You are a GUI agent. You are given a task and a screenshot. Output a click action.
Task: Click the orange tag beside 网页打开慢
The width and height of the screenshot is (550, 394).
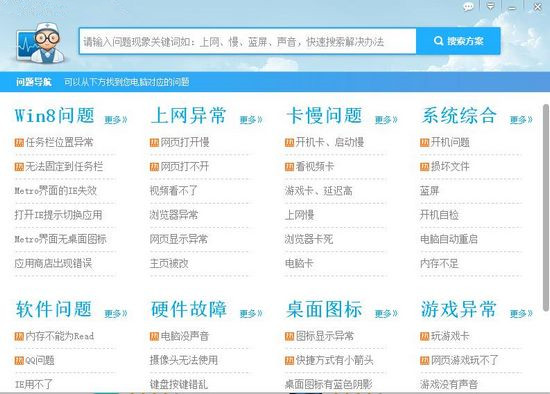coord(154,142)
